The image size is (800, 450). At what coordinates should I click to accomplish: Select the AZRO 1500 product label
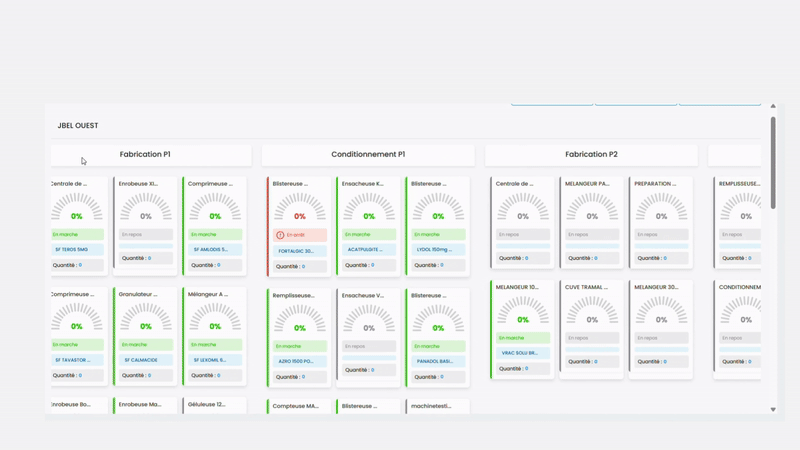[299, 361]
